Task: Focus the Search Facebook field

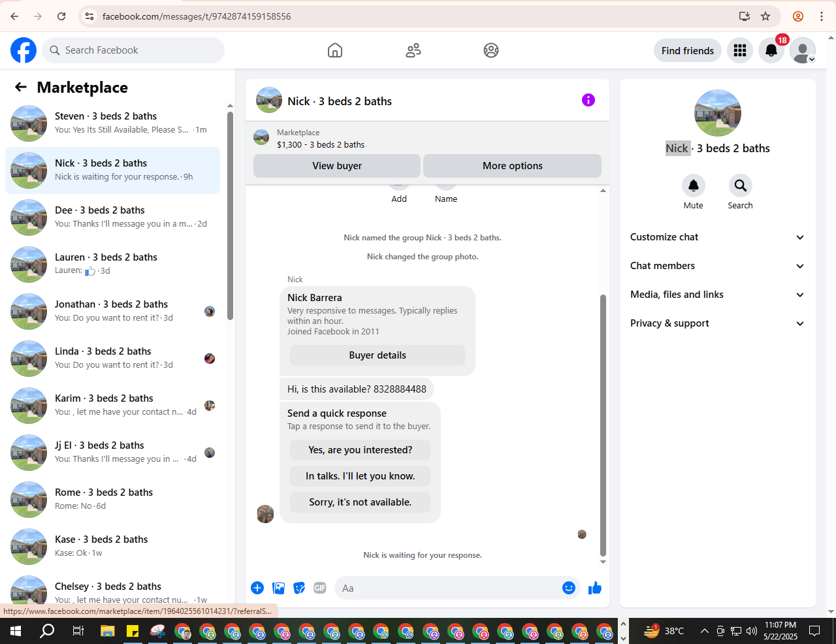Action: [133, 50]
